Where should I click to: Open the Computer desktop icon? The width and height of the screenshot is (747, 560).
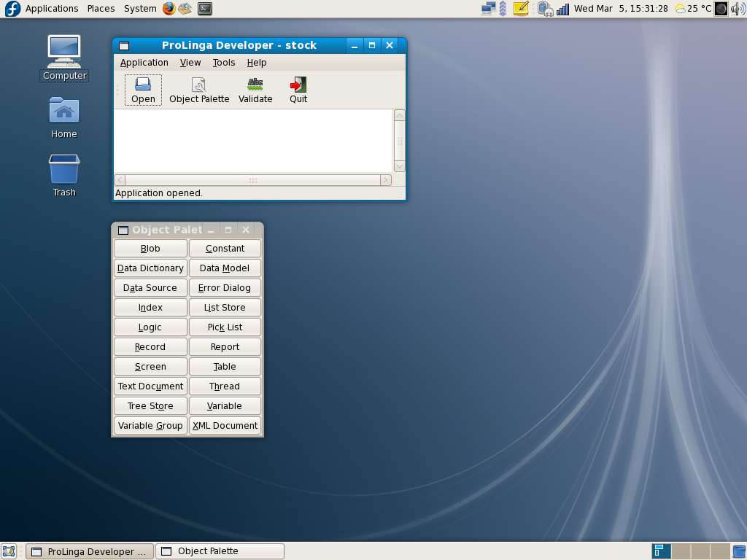64,58
